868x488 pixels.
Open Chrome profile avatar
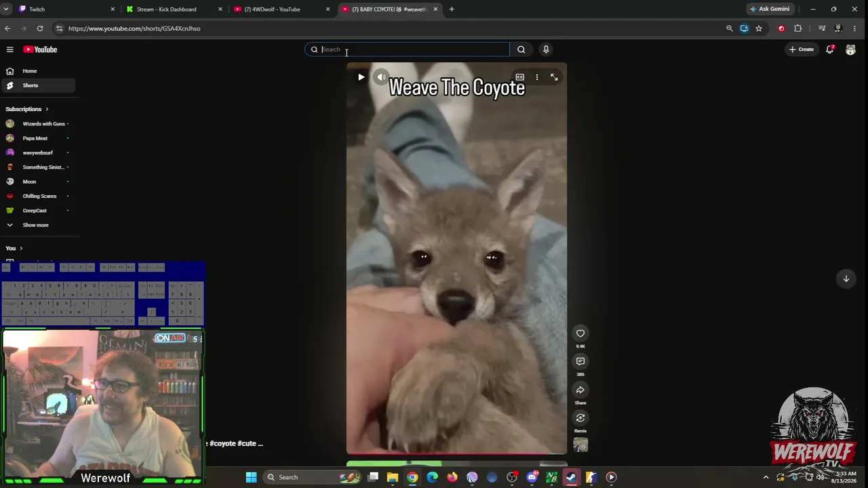[838, 28]
